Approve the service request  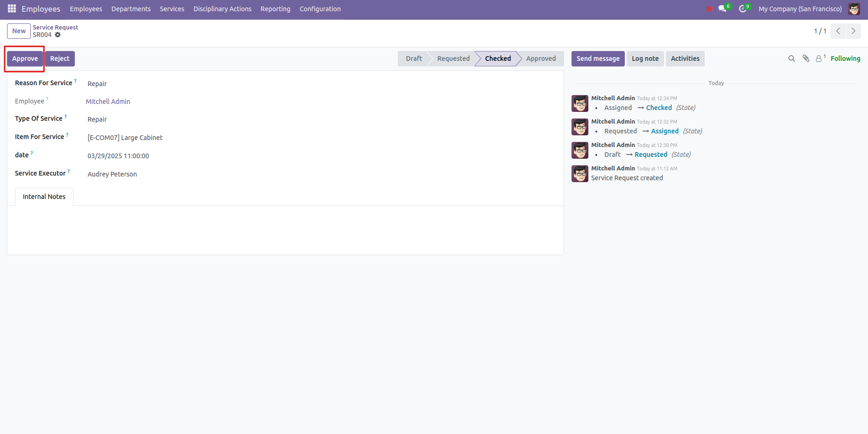[25, 59]
